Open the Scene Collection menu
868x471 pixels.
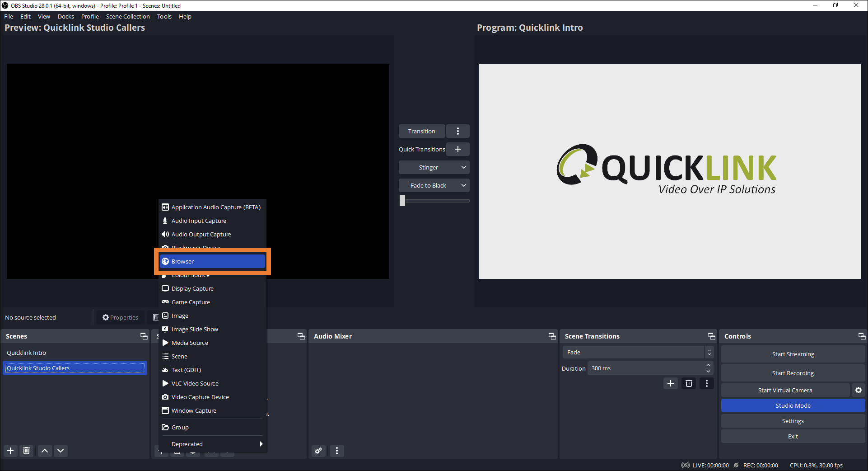click(x=128, y=16)
